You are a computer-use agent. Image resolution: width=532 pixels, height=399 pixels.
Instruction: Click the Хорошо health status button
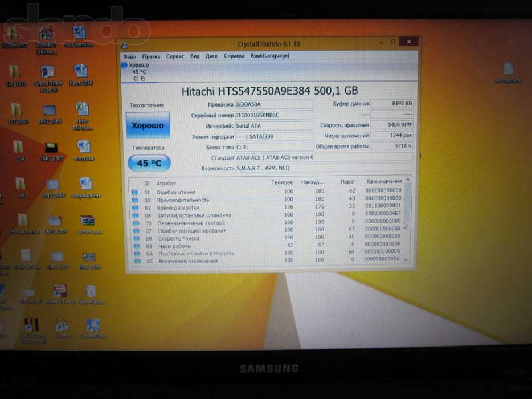(x=148, y=125)
